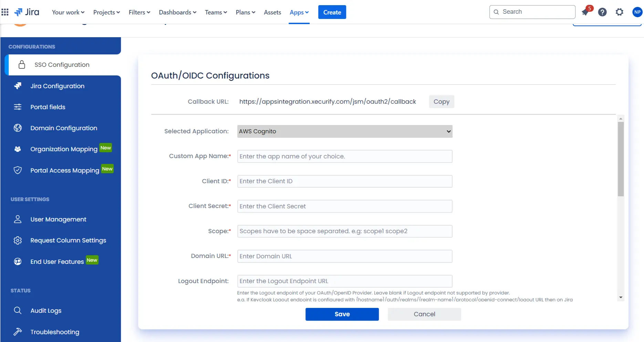Click the New badge beside End User Features
Screen dimensions: 644x342
[92, 260]
